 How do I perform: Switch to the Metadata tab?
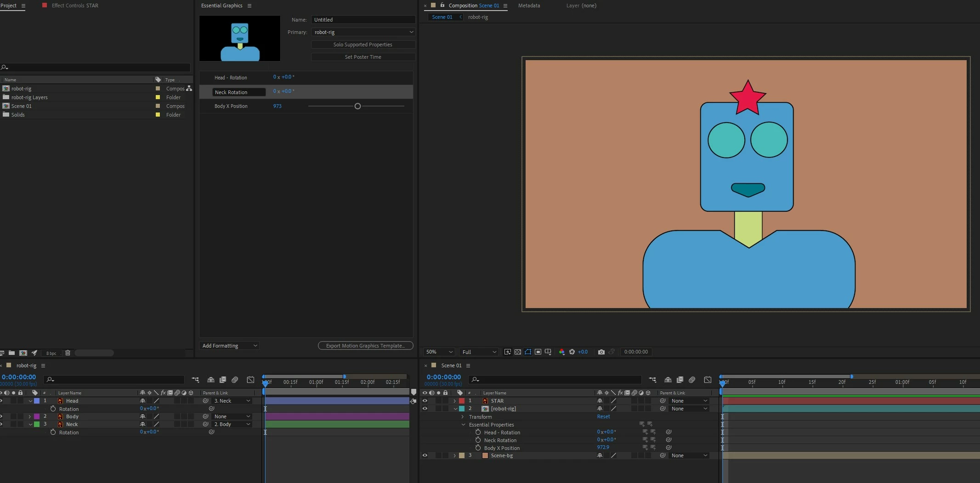click(x=529, y=6)
